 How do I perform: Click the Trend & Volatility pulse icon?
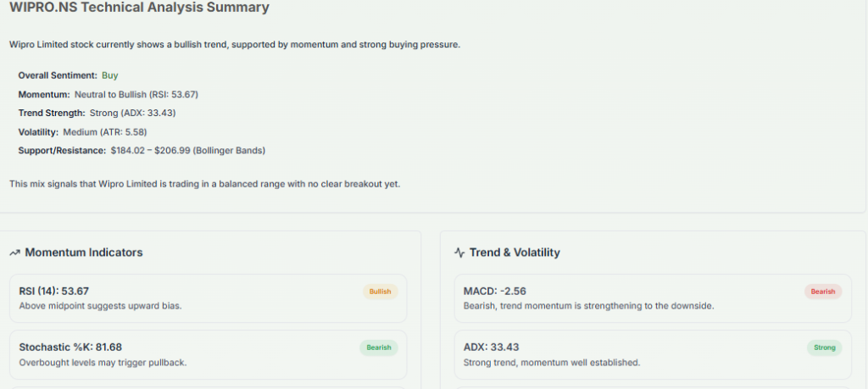point(459,253)
